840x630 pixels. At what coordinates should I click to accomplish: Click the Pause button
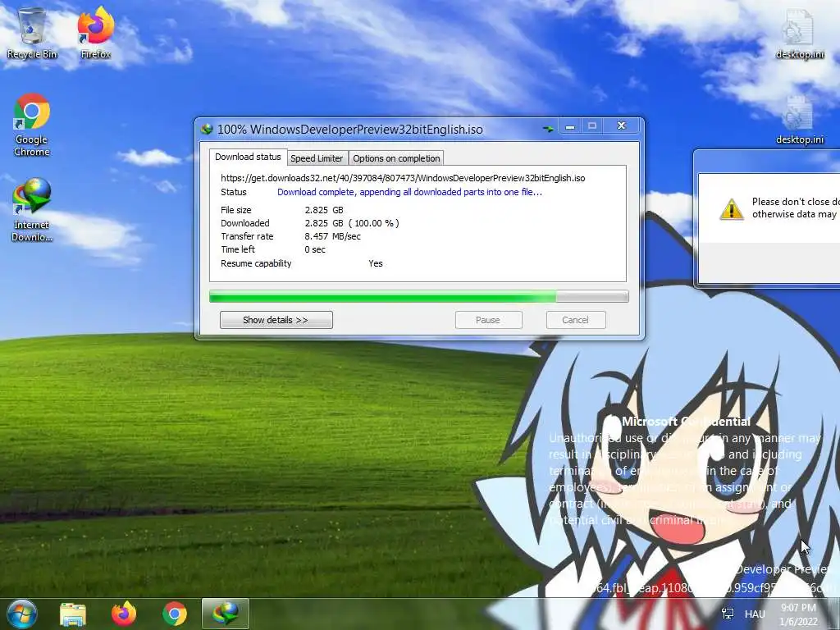488,320
